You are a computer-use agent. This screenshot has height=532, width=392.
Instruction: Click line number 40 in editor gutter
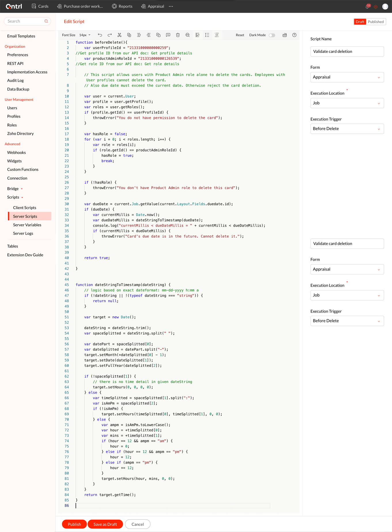click(x=67, y=258)
